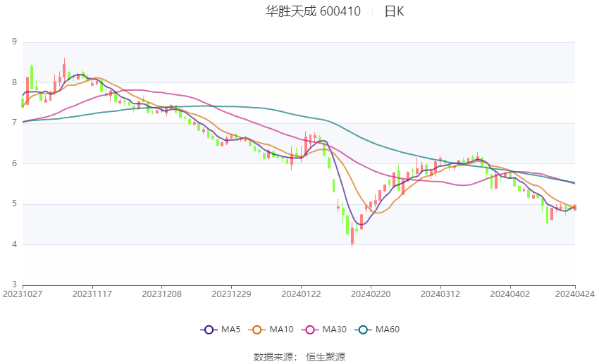
Task: Select the 20240402 date axis label
Action: (x=510, y=294)
